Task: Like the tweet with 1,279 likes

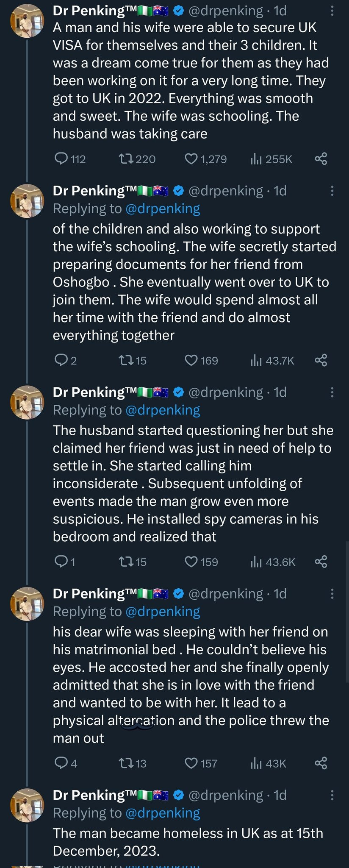Action: [x=191, y=159]
